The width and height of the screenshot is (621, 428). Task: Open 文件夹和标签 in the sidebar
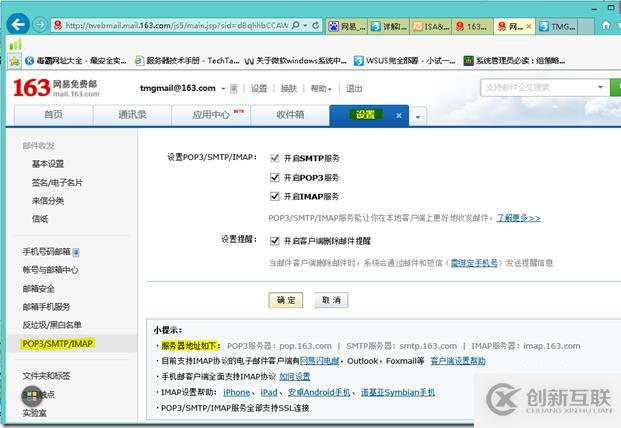(x=46, y=376)
